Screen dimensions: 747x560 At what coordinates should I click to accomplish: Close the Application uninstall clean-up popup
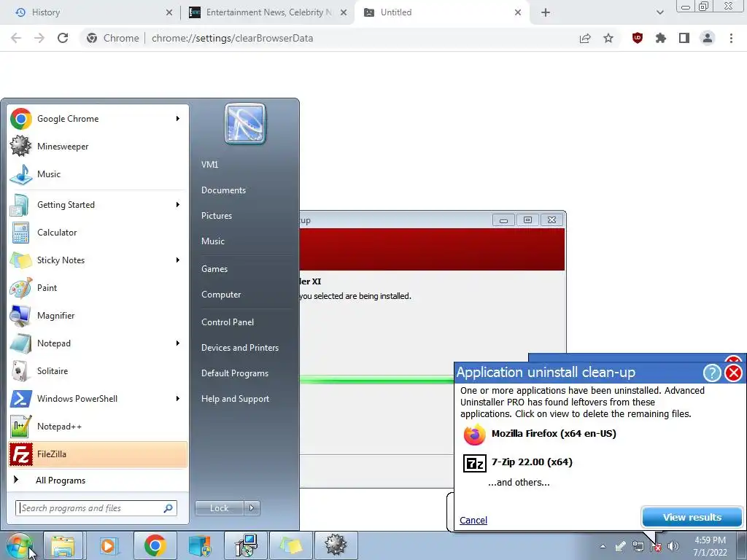click(x=733, y=373)
